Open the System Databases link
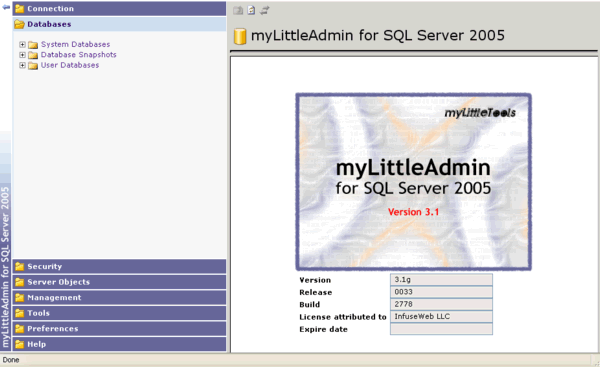 (75, 44)
